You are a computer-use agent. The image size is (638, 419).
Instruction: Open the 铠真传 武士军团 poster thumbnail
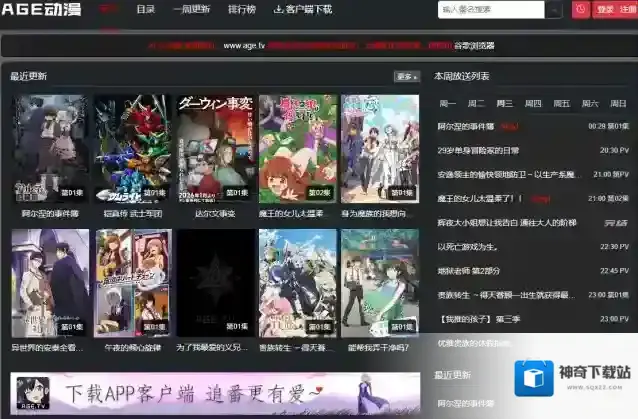coord(132,149)
